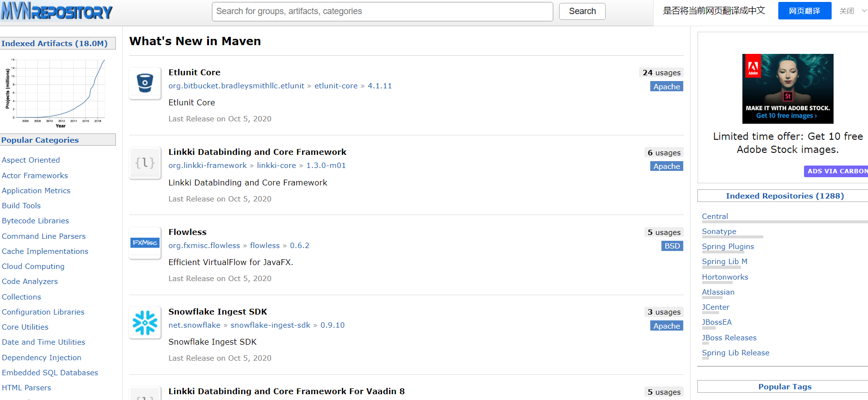This screenshot has height=400, width=868.
Task: Click the MVNRepository logo
Action: [57, 12]
